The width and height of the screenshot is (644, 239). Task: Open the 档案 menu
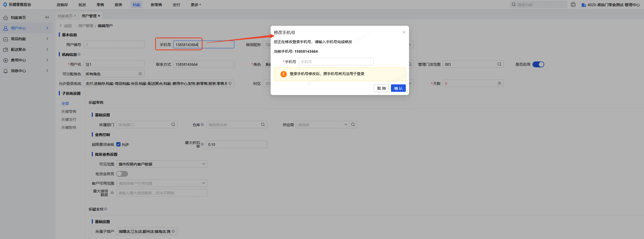click(137, 5)
